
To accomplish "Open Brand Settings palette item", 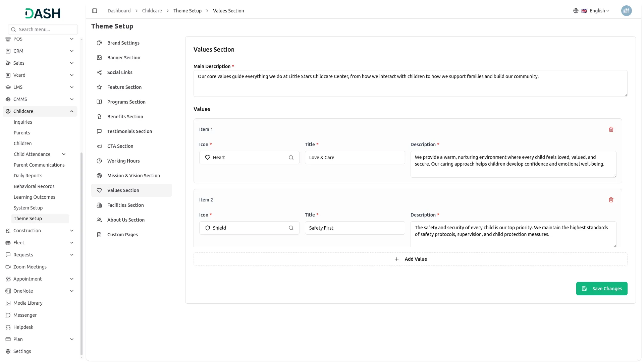I will pyautogui.click(x=123, y=43).
